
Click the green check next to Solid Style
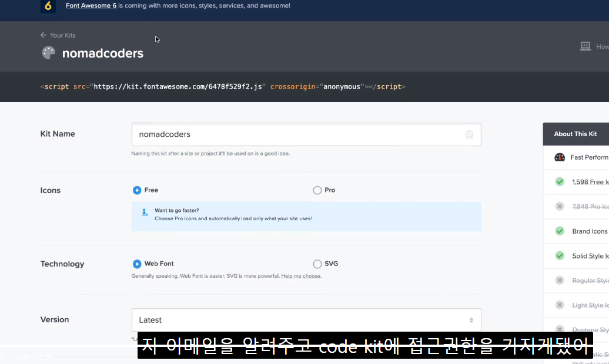[x=560, y=256]
